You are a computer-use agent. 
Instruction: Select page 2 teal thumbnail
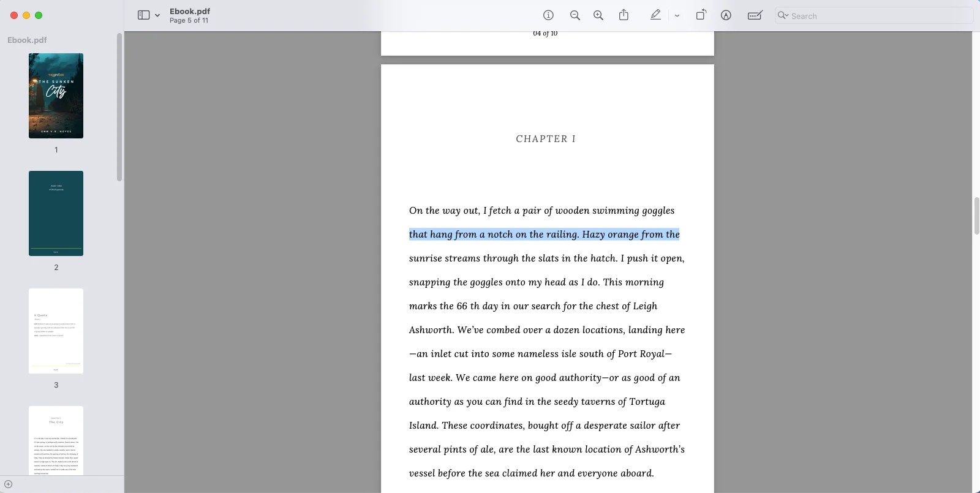tap(56, 213)
